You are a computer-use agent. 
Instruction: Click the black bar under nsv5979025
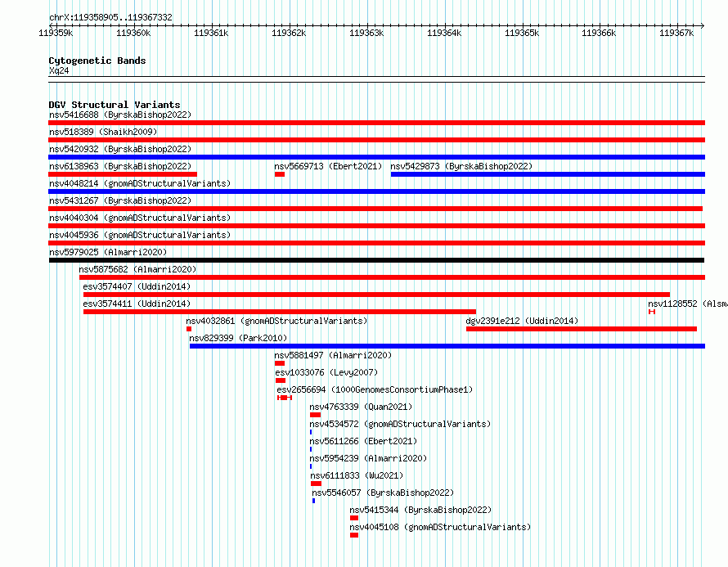tap(376, 260)
